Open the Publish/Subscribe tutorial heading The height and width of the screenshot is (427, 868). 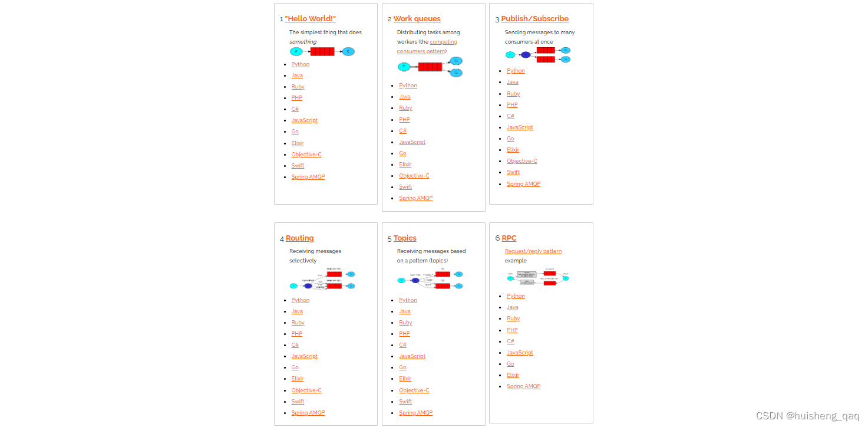(x=535, y=19)
